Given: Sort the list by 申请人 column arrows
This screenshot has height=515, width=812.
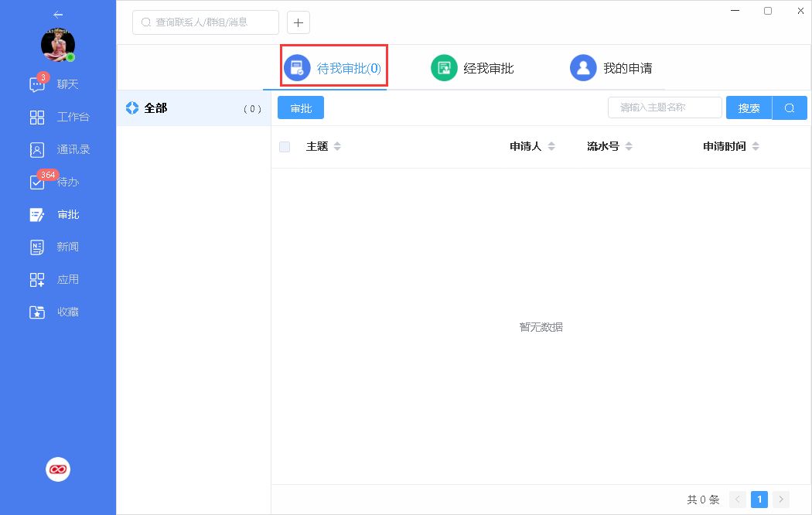Looking at the screenshot, I should (x=551, y=147).
